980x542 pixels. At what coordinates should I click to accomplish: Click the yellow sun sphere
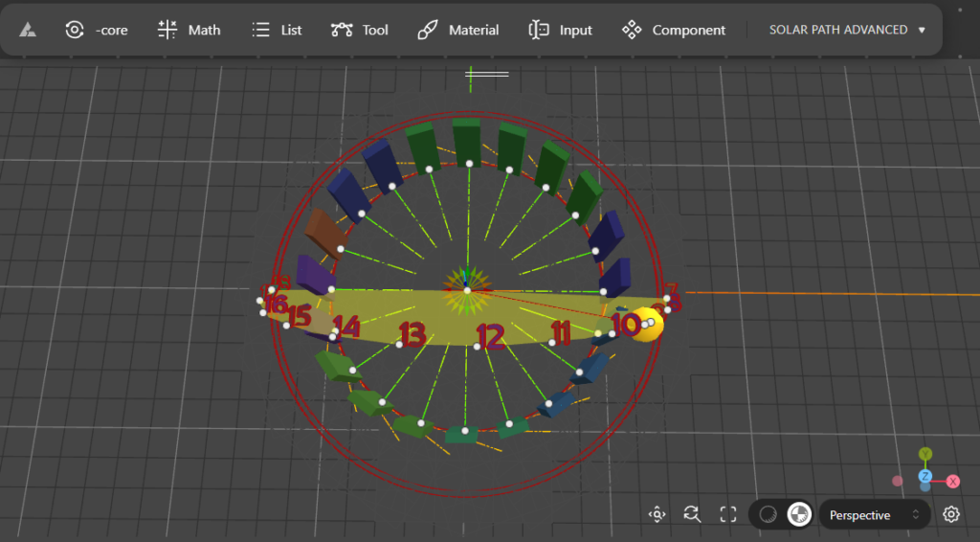coord(650,324)
